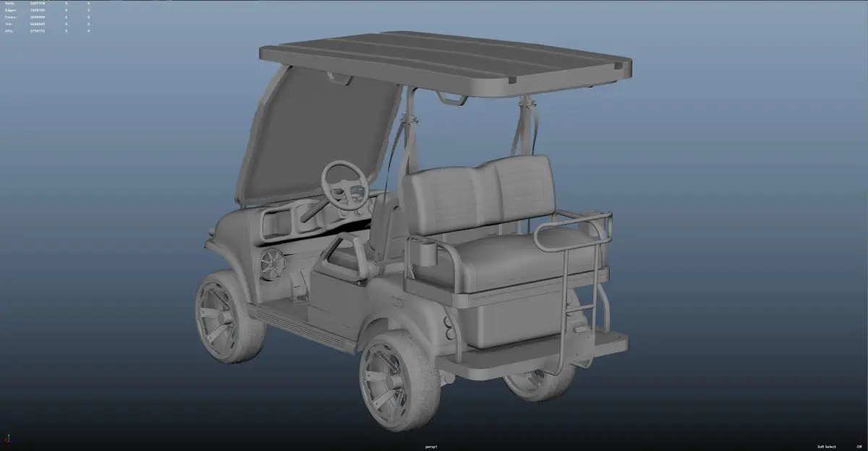Click the UVs count row in HUD
The height and width of the screenshot is (451, 868).
[48, 31]
